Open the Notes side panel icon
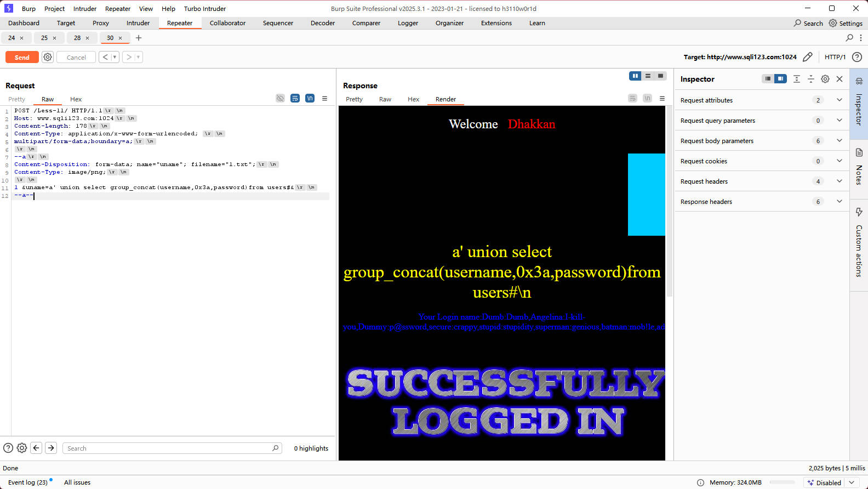 (859, 152)
